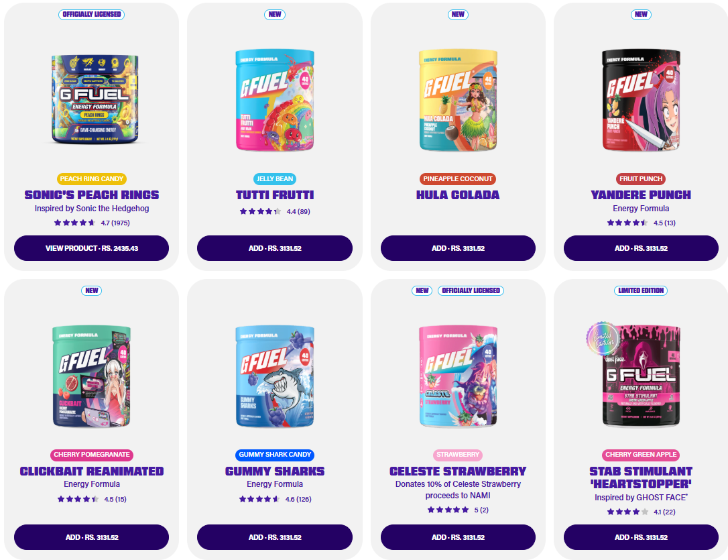This screenshot has height=560, width=728.
Task: Add Hula Colada to cart
Action: click(458, 248)
